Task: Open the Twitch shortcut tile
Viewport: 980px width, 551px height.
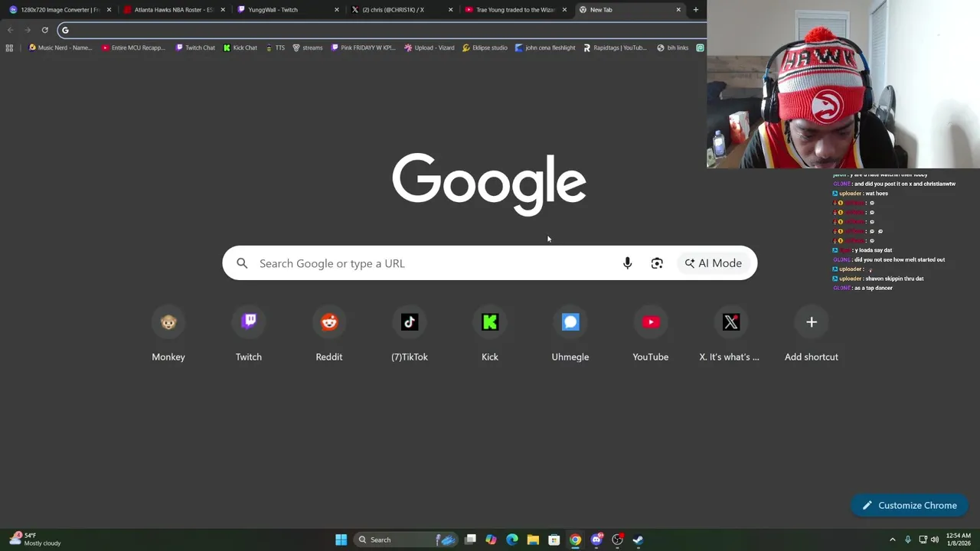Action: tap(249, 335)
